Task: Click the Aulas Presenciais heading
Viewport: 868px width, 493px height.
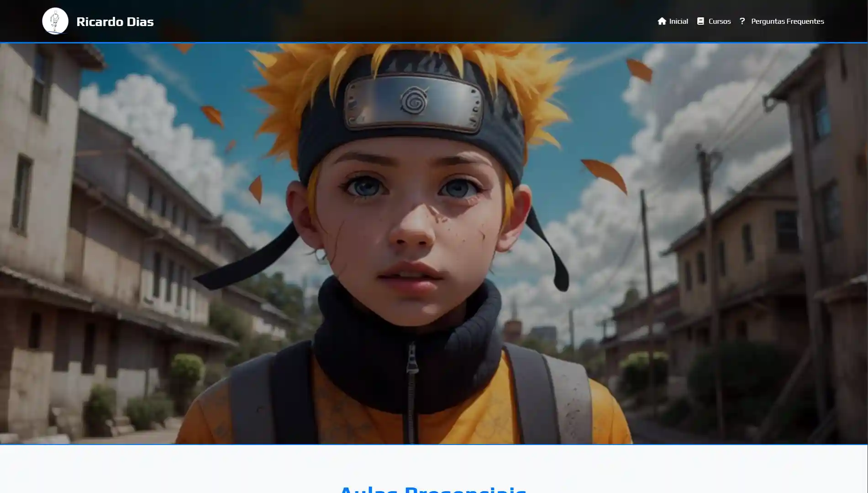Action: (433, 489)
